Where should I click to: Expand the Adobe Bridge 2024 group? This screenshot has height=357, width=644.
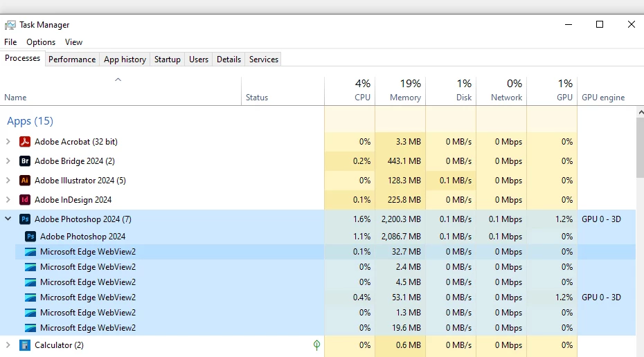(x=8, y=161)
